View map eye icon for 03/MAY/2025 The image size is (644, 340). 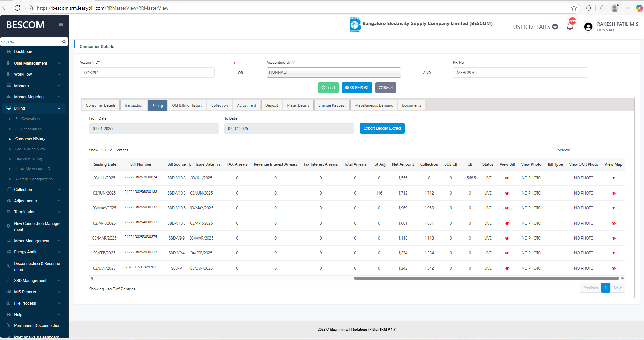coord(614,208)
